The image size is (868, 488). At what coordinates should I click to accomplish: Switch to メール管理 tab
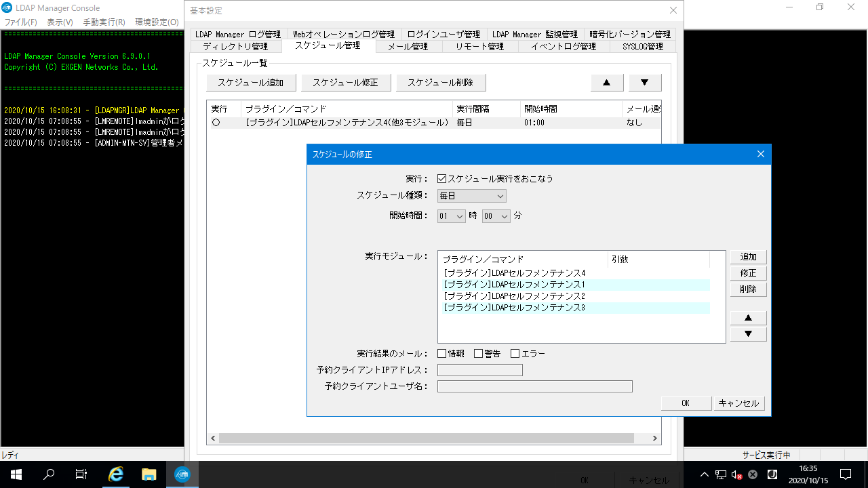point(408,46)
